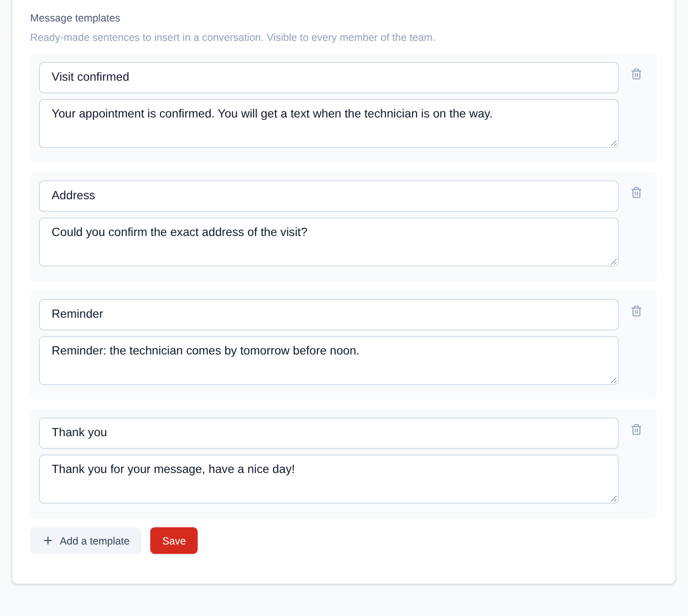Grab the resize handle of reminder message textarea
The width and height of the screenshot is (688, 616).
pyautogui.click(x=614, y=381)
